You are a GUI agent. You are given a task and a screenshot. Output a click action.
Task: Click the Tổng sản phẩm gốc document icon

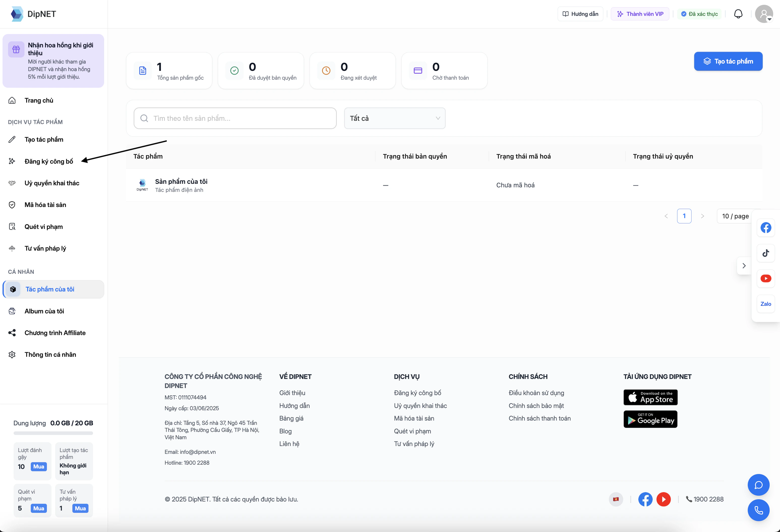143,71
